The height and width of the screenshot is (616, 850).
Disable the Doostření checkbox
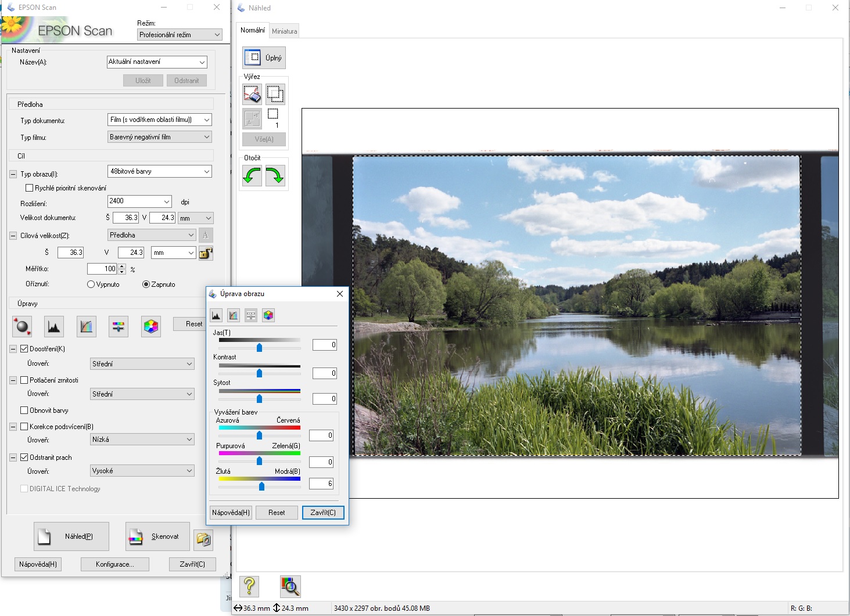click(24, 349)
